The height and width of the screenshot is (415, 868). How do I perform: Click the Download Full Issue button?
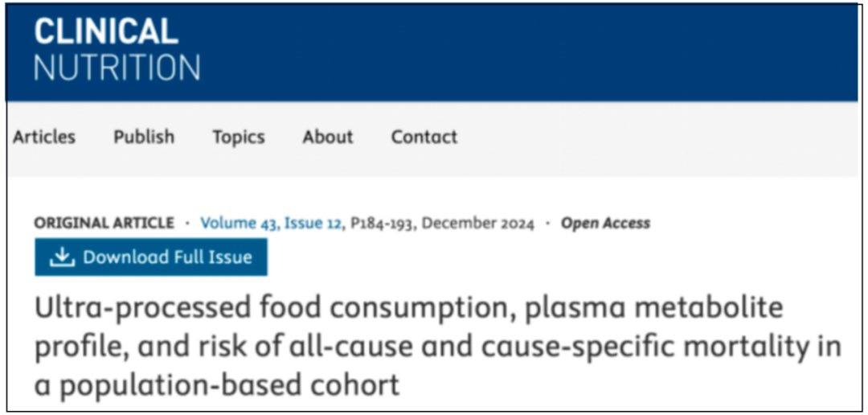click(150, 257)
